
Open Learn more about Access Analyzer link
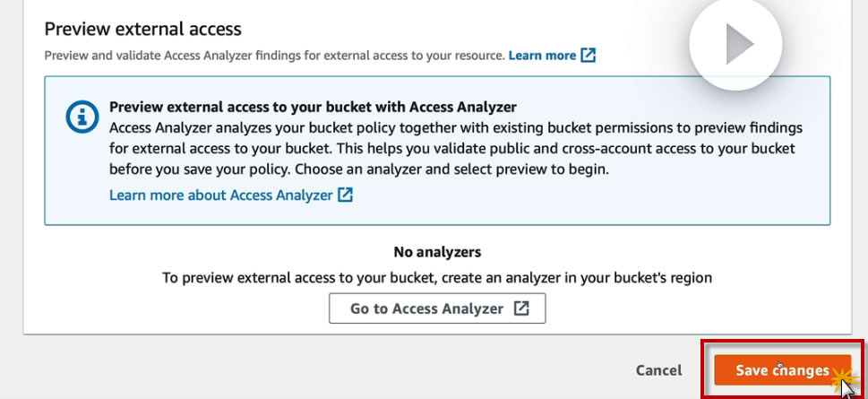tap(220, 195)
